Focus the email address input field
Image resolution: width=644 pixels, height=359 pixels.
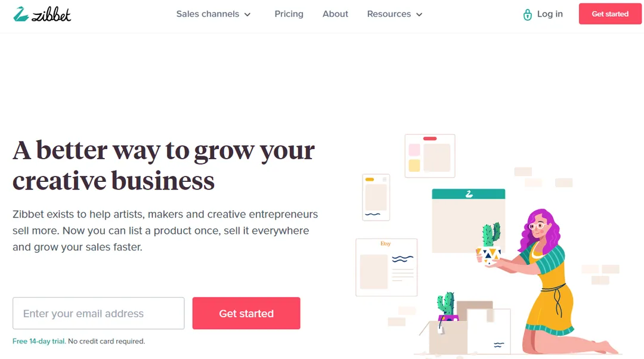coord(98,313)
